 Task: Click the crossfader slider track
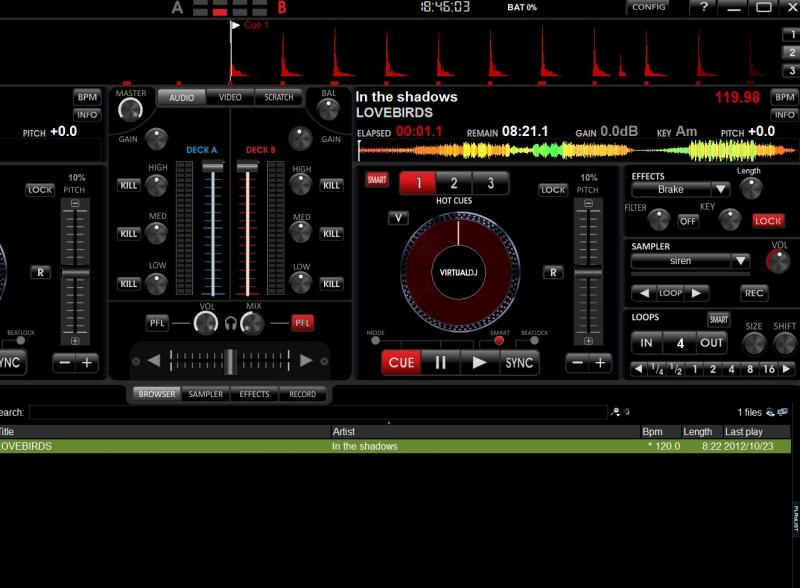click(x=230, y=360)
